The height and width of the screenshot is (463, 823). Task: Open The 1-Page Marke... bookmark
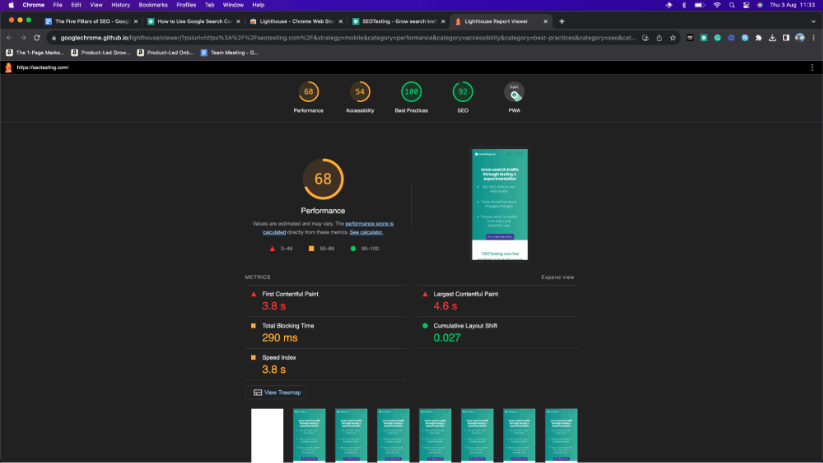pos(35,52)
